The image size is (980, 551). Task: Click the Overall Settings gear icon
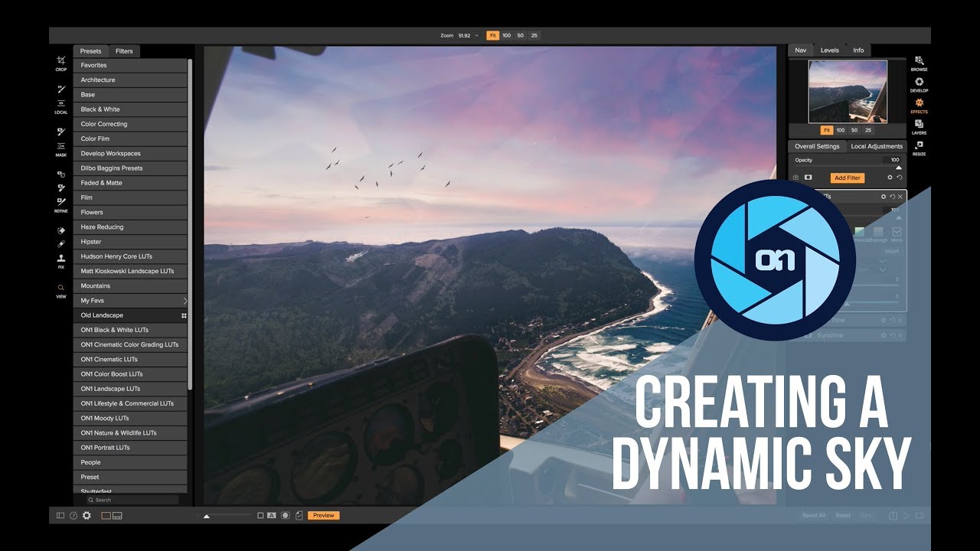pos(890,178)
